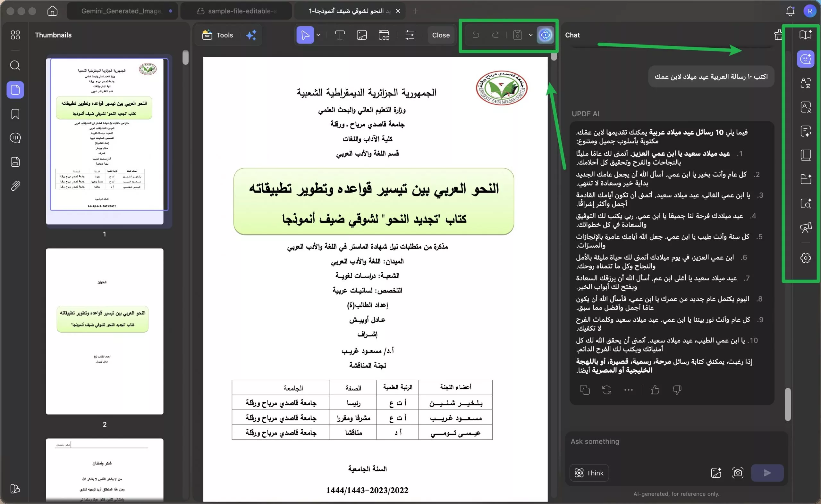Select the add Text tool

340,35
